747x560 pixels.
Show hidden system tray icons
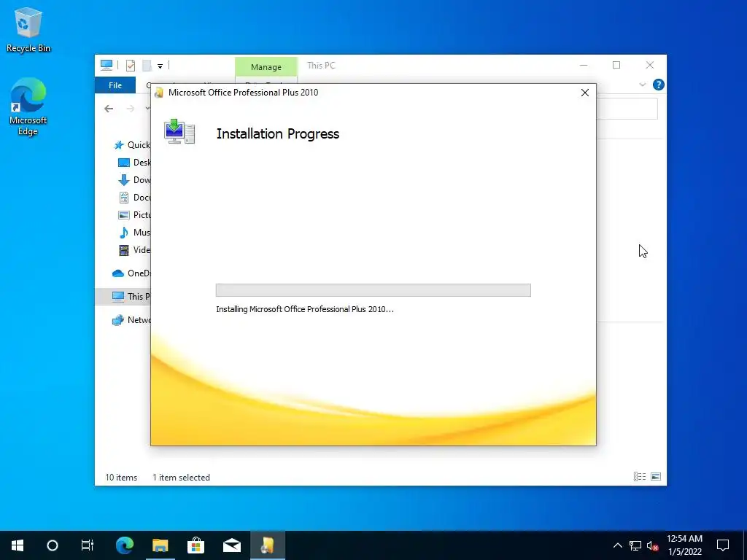617,545
